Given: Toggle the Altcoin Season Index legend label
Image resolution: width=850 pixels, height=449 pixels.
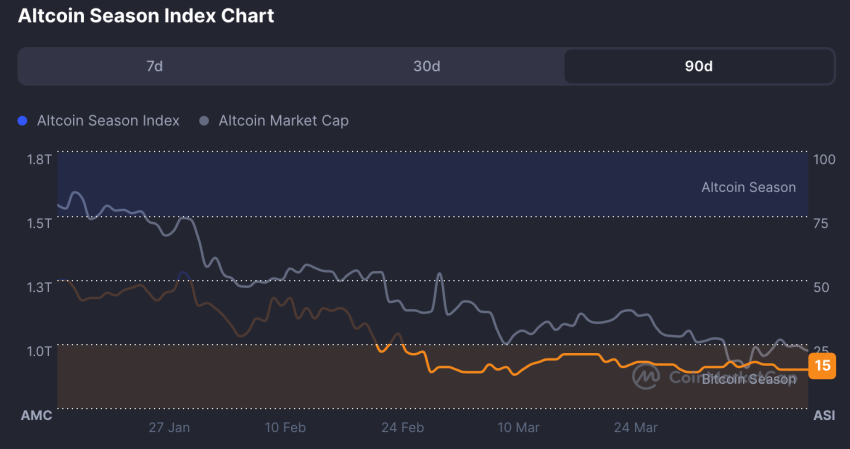Looking at the screenshot, I should click(108, 121).
